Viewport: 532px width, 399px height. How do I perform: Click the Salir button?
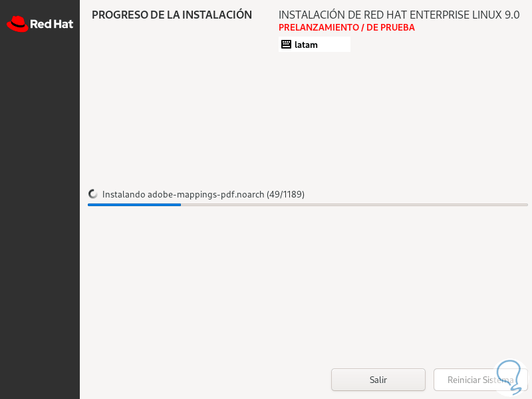378,380
